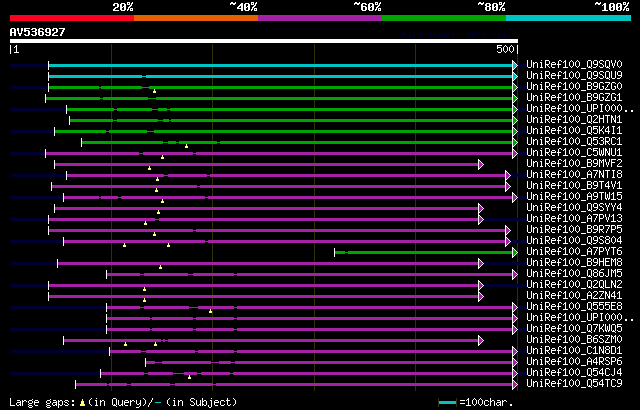Click the UniRef100_Q9SYY4 label
The width and height of the screenshot is (640, 410).
tap(574, 208)
